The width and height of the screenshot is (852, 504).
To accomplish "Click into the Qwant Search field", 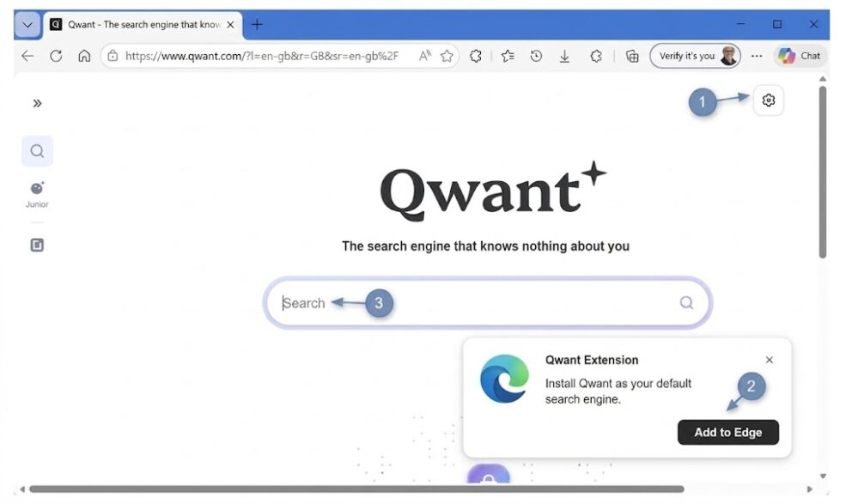I will coord(487,302).
